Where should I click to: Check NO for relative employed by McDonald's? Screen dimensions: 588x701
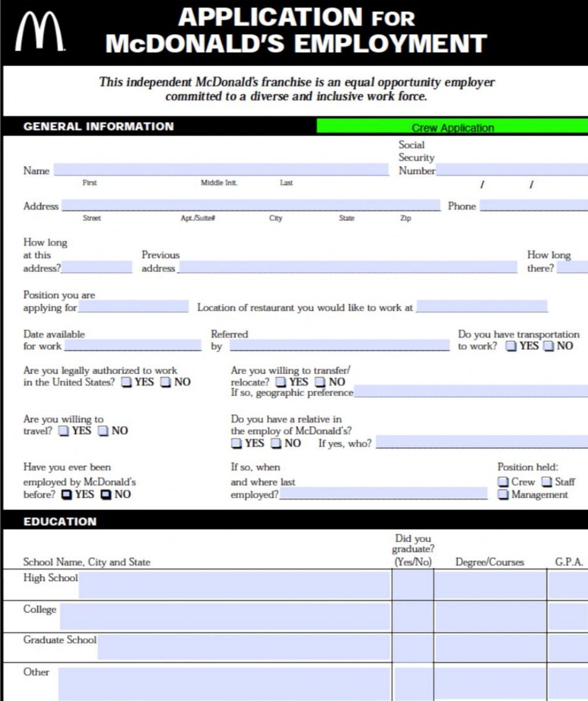[276, 443]
